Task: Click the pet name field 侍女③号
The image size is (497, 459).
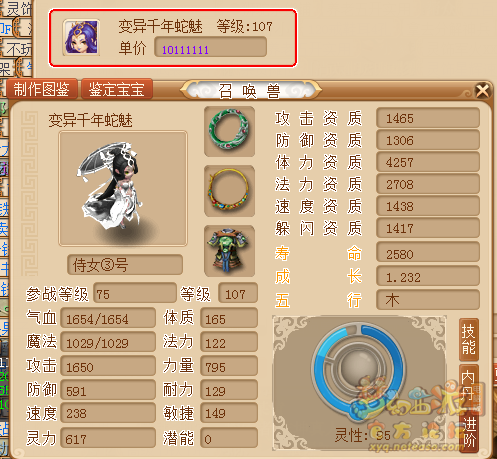Action: (x=125, y=265)
